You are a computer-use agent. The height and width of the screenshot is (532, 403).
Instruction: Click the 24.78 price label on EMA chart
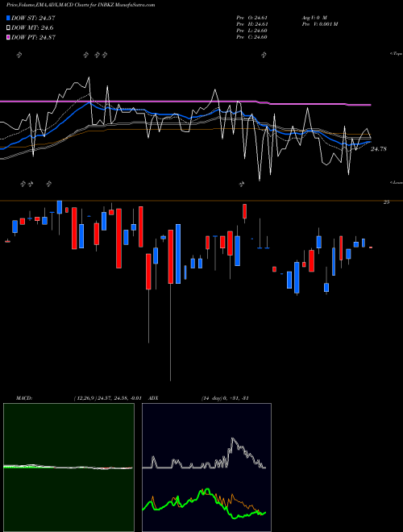coord(378,149)
